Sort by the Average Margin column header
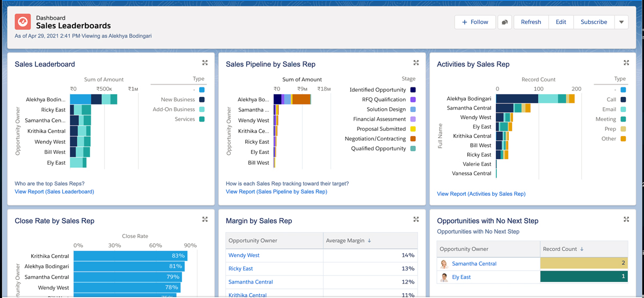This screenshot has width=644, height=298. click(x=348, y=241)
